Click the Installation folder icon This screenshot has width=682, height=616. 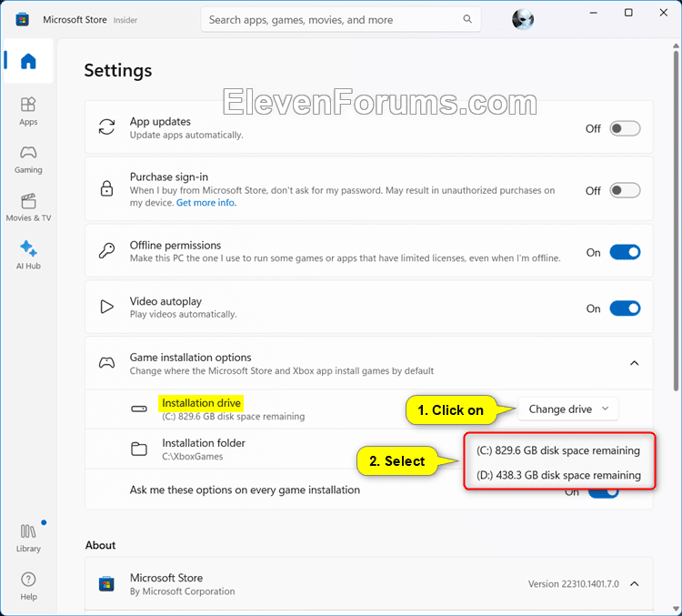tap(139, 449)
